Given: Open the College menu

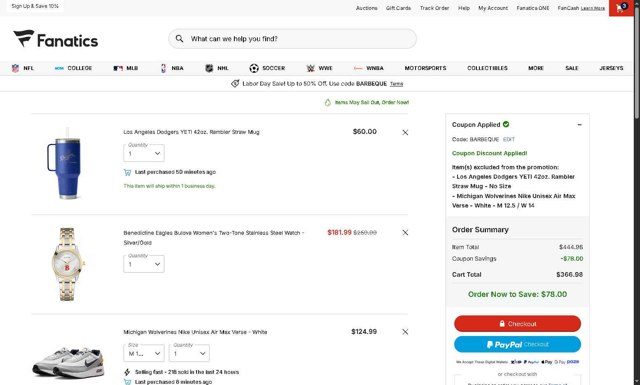Looking at the screenshot, I should [x=80, y=68].
